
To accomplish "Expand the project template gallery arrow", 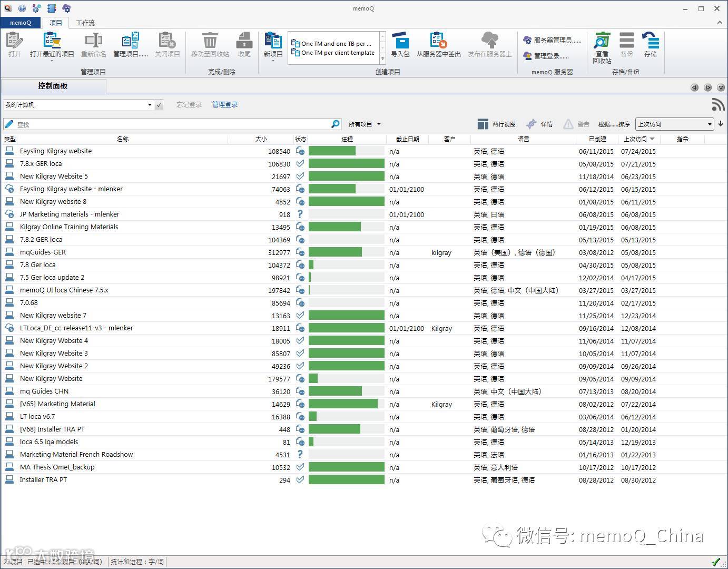I will [x=382, y=59].
